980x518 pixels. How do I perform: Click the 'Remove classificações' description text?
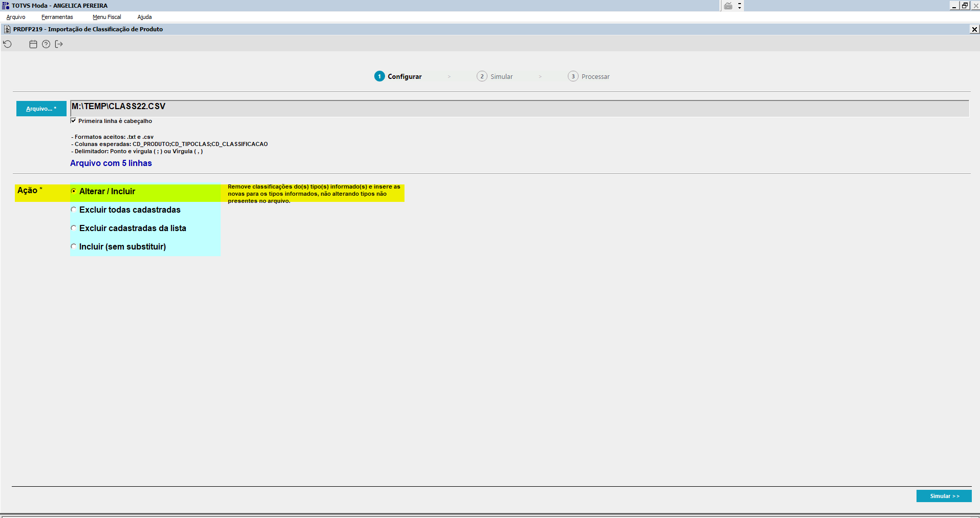(x=314, y=194)
